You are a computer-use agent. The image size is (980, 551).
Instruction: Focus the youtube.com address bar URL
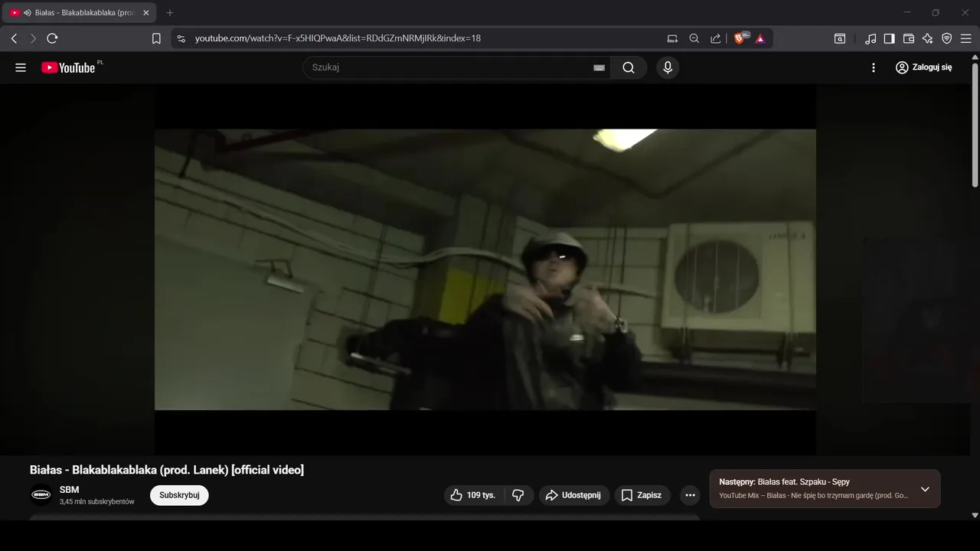pos(338,38)
